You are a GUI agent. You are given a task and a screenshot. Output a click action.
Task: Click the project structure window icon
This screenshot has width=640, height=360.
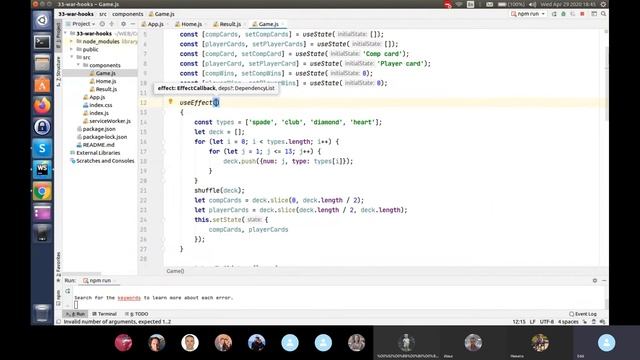[594, 14]
